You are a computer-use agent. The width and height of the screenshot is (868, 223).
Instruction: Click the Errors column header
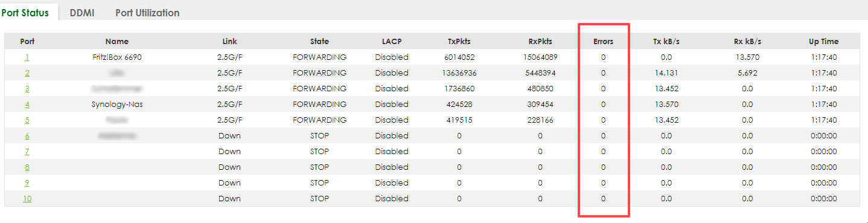[x=603, y=42]
